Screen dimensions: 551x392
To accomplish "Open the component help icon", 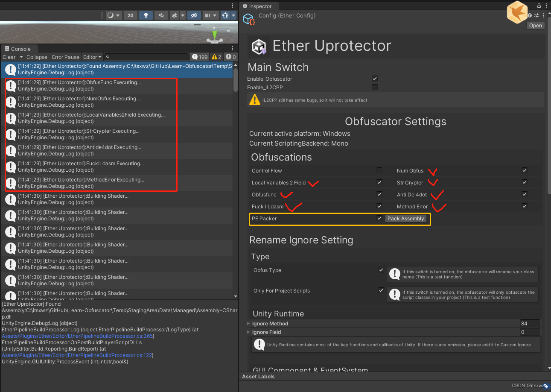I will click(x=530, y=15).
